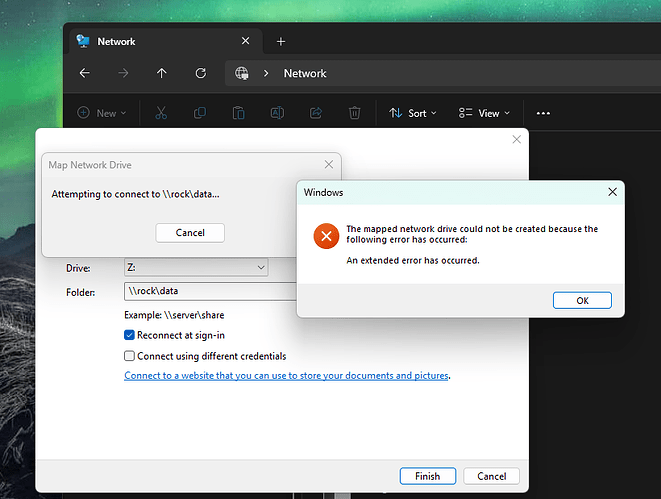The image size is (661, 499).
Task: Click the Cut scissors icon
Action: (160, 113)
